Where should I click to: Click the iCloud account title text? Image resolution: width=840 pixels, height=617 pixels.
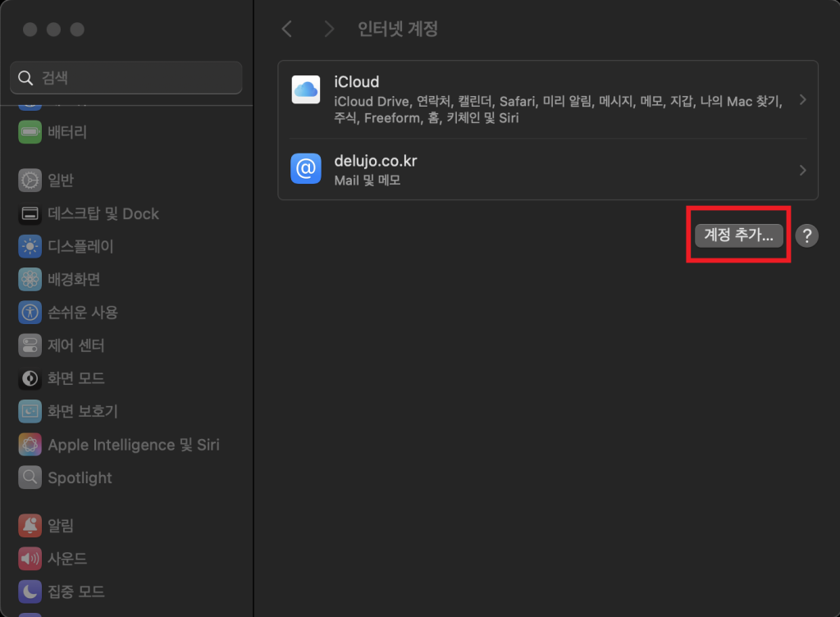[357, 82]
